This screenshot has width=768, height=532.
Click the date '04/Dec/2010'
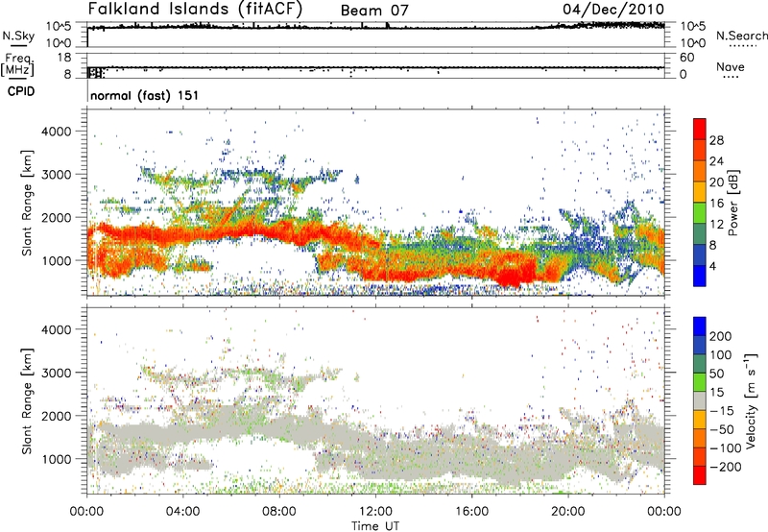[613, 9]
